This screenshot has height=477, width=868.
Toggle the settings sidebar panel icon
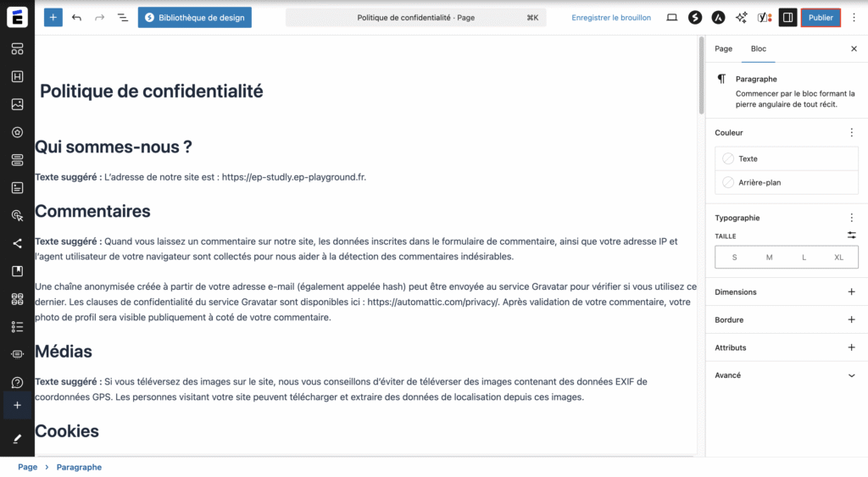coord(787,17)
